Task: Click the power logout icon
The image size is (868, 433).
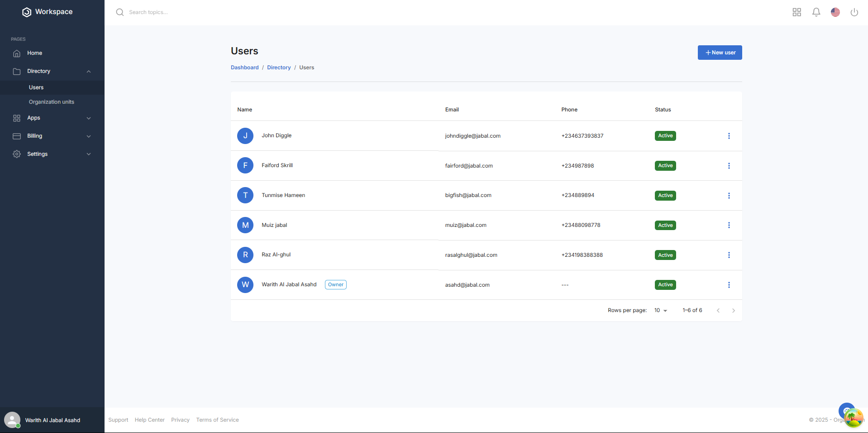Action: click(854, 12)
